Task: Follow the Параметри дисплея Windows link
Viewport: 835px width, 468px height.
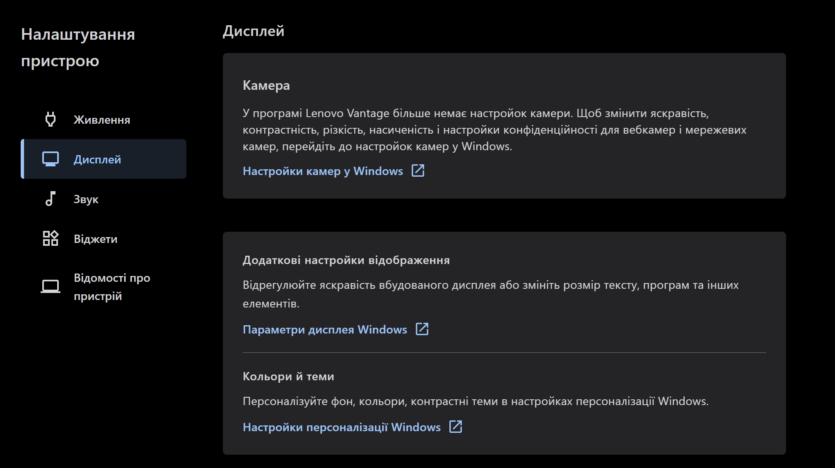Action: [x=325, y=330]
